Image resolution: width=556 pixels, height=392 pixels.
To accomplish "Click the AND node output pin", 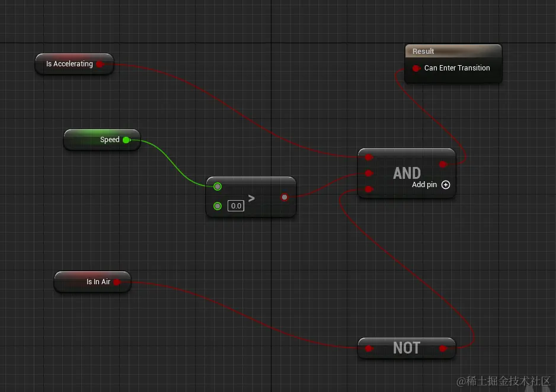I will (443, 164).
